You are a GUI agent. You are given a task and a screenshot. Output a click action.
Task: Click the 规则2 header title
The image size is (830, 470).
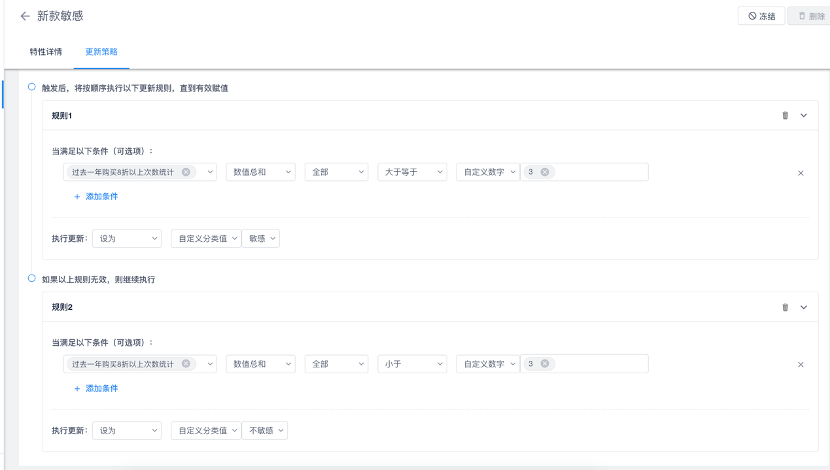62,307
